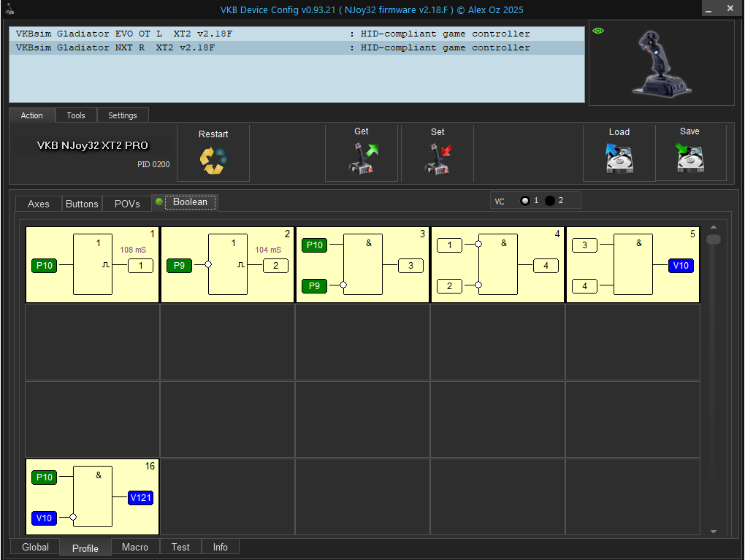Select VC radio option 1
745x560 pixels.
(525, 201)
